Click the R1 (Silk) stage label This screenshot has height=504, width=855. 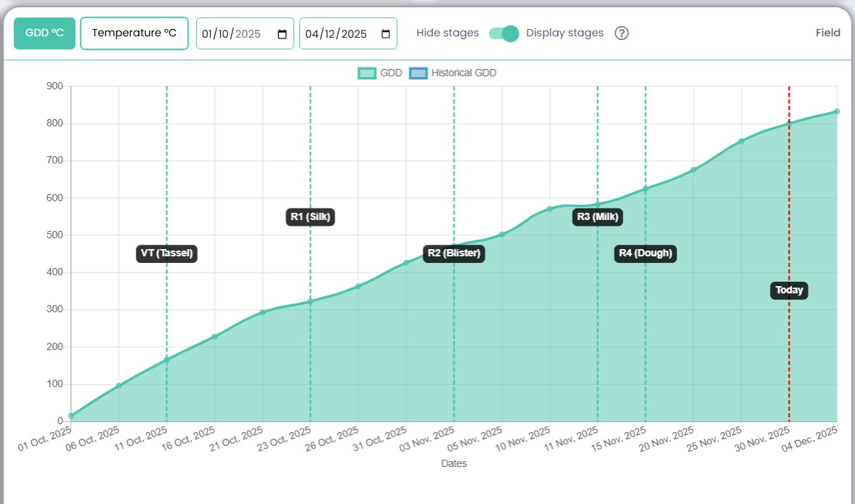tap(311, 216)
